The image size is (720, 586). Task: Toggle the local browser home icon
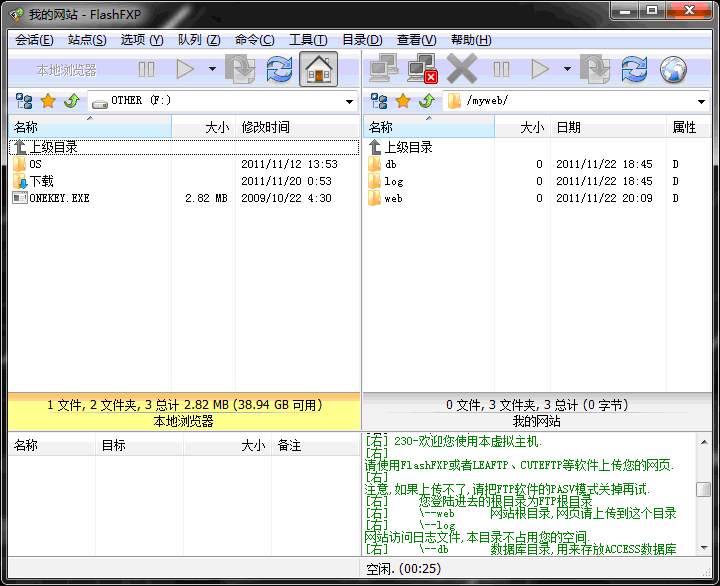[319, 69]
